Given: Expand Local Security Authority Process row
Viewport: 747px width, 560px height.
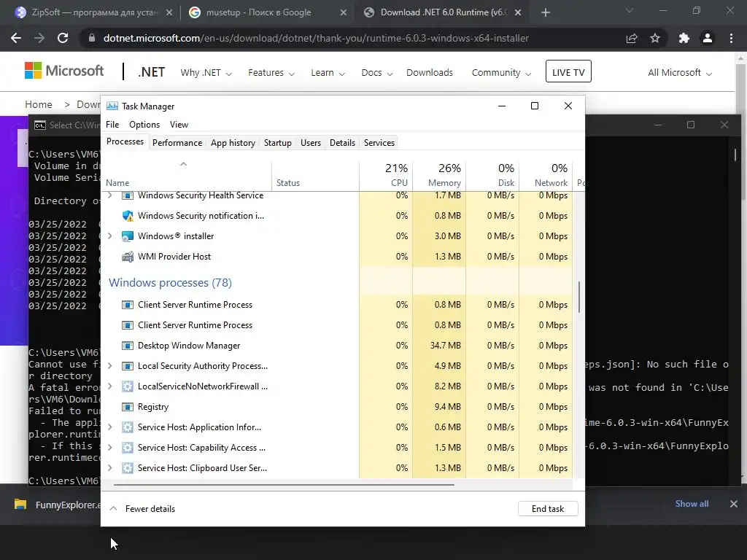Looking at the screenshot, I should point(110,366).
